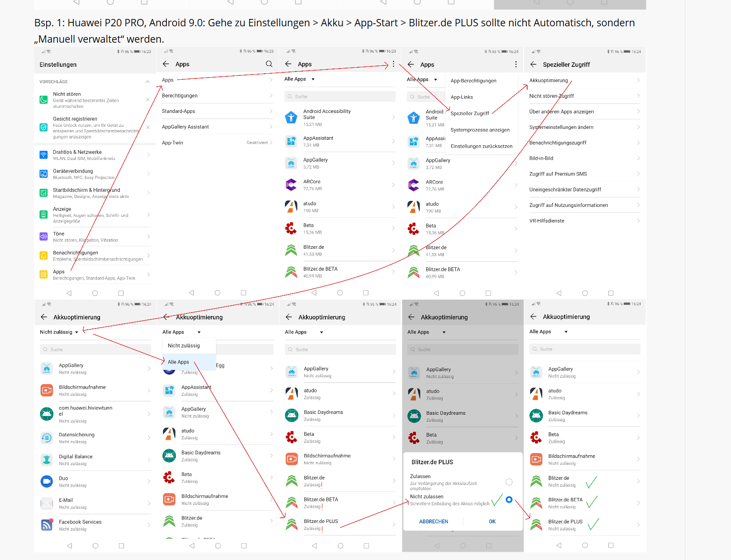Tap Suche field below Nicht zulässig filter
Viewport: 731px width, 560px height.
point(96,349)
